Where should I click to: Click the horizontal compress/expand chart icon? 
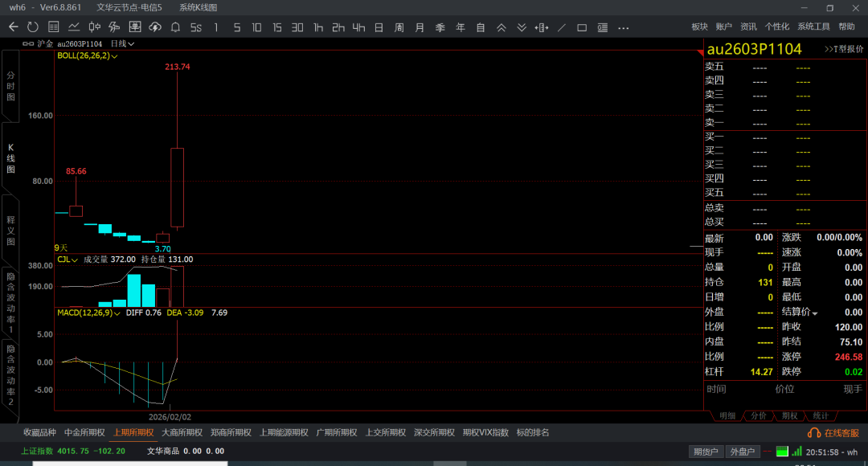click(542, 27)
